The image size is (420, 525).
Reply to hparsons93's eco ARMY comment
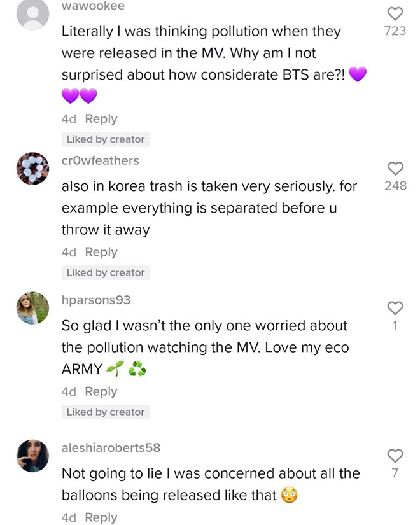[101, 391]
